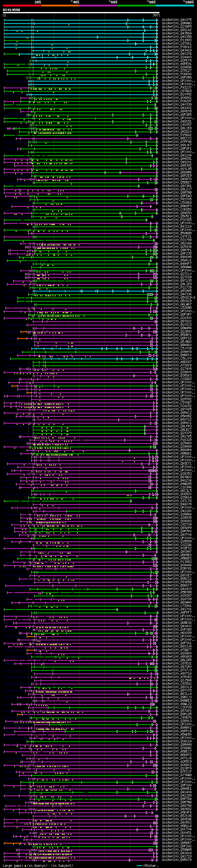Image resolution: width=197 pixels, height=868 pixels.
Task: Select the UniRef100_P06600 entry
Action: click(177, 74)
